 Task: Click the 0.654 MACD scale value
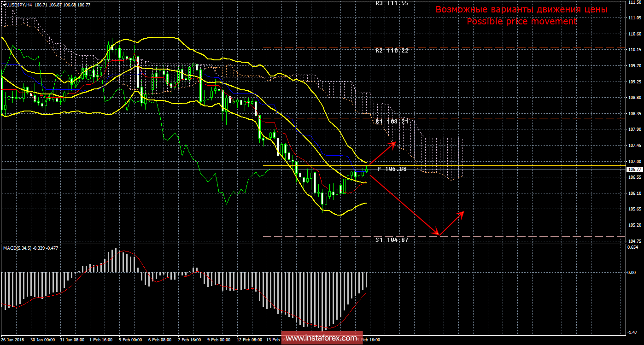634,247
